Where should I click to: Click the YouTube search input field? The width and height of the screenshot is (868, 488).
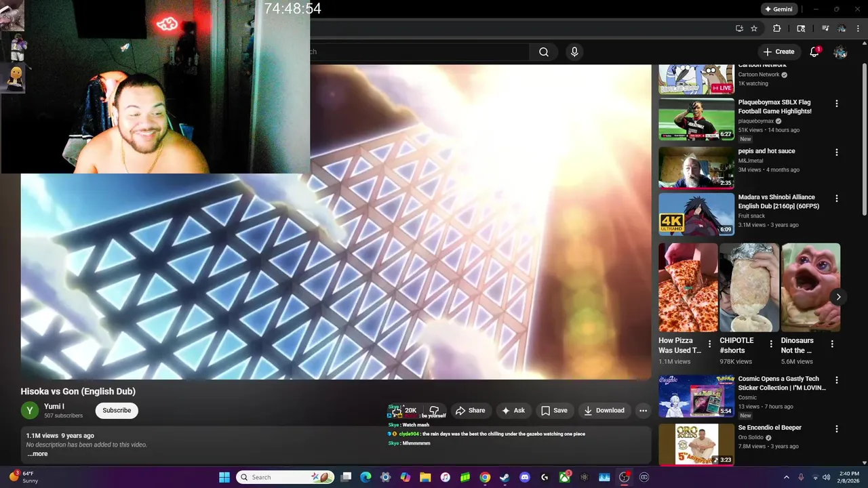(419, 52)
